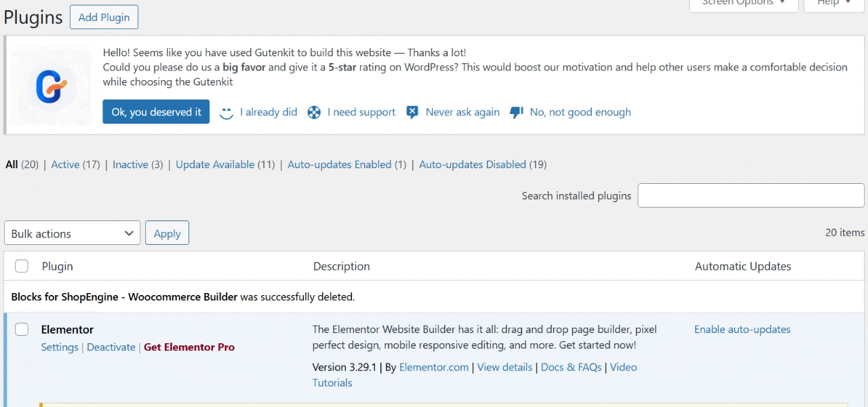Screen dimensions: 868x407
Task: Filter plugins by Active
Action: click(x=65, y=164)
